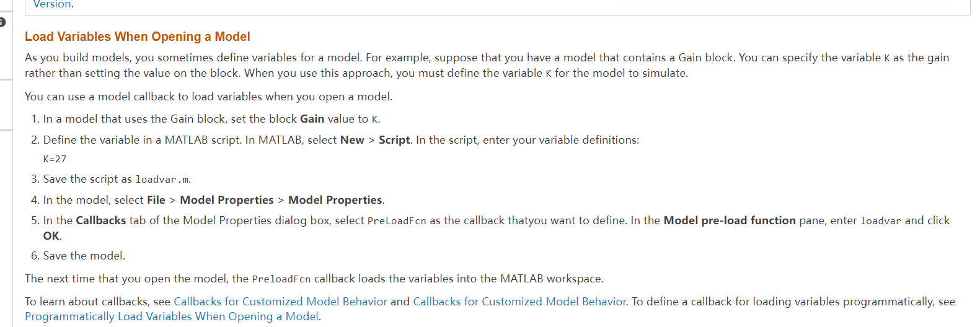Image resolution: width=980 pixels, height=327 pixels.
Task: Click the bold "New" text in step 2
Action: tap(352, 140)
